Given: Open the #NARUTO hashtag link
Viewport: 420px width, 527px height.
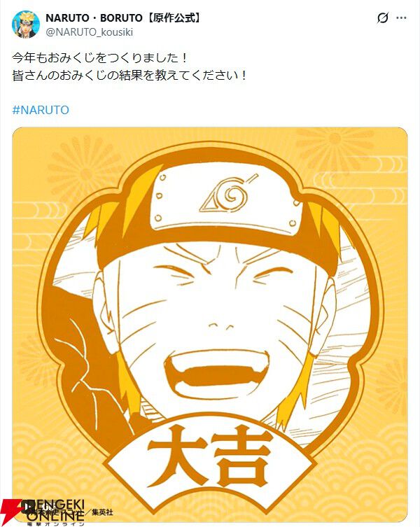Looking at the screenshot, I should tap(41, 110).
